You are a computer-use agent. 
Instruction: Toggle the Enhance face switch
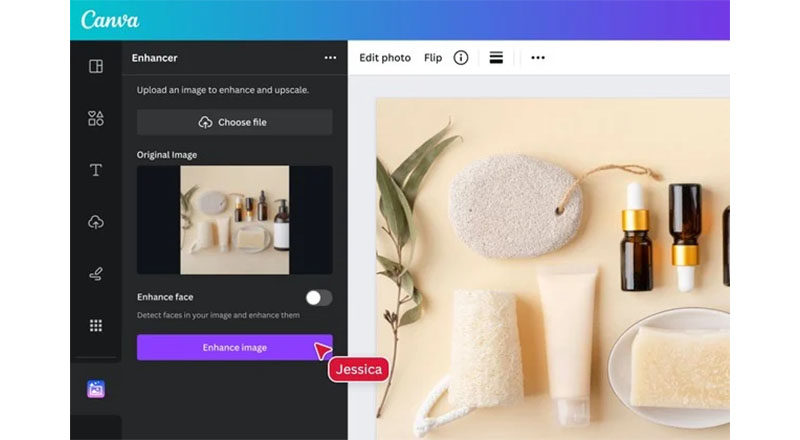coord(318,298)
